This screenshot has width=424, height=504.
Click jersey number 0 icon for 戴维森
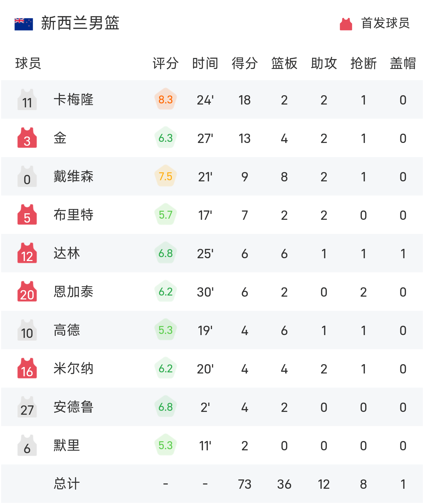[27, 176]
